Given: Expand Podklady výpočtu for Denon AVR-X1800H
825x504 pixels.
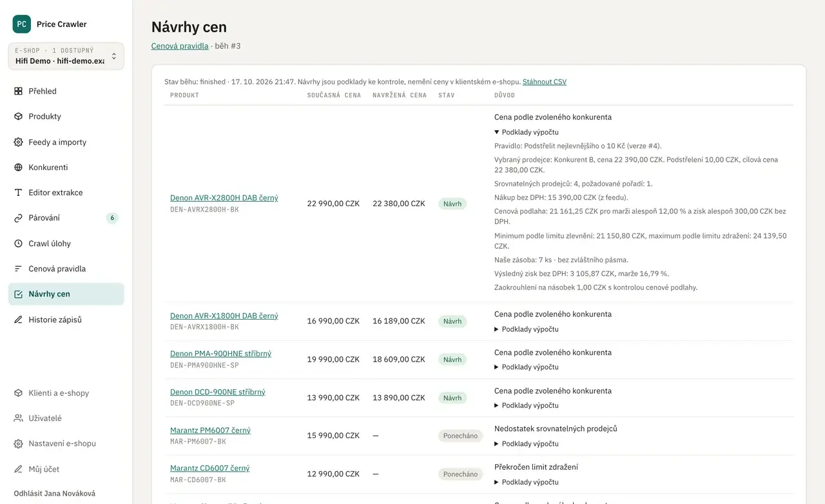Looking at the screenshot, I should 526,329.
